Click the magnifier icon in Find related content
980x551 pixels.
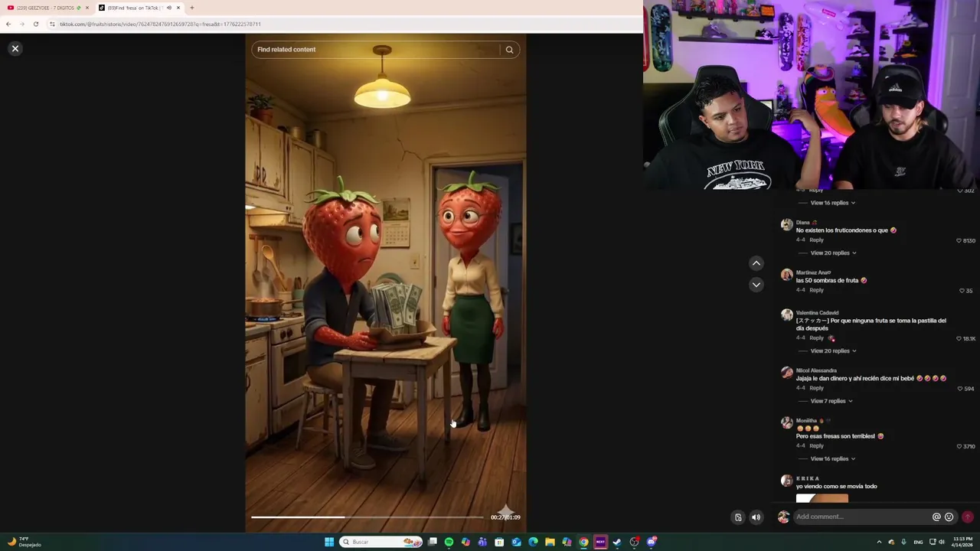509,50
